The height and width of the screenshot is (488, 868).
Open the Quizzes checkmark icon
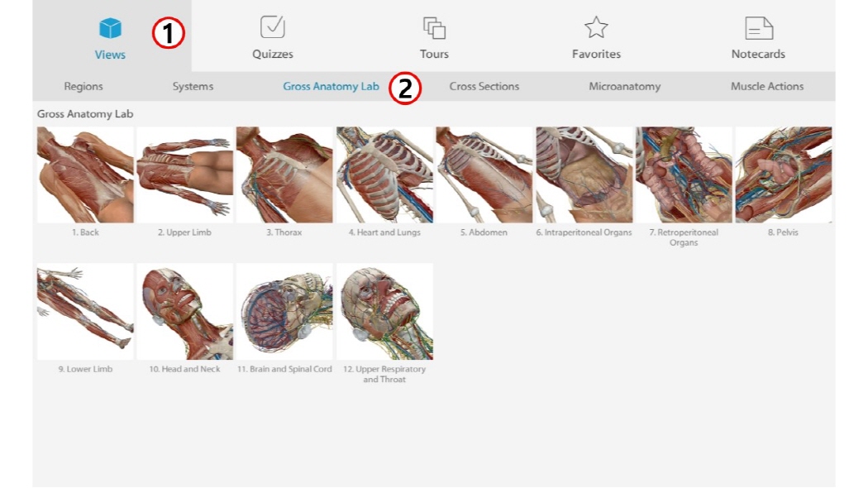pyautogui.click(x=272, y=26)
